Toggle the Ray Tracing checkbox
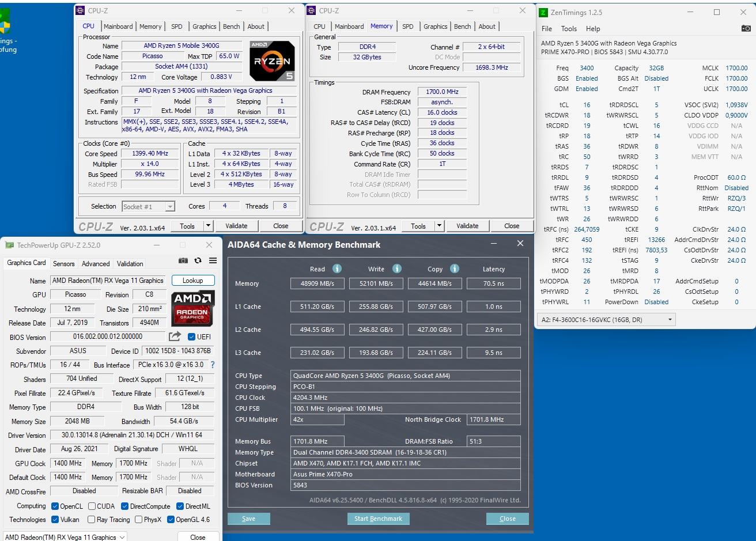 [x=91, y=519]
